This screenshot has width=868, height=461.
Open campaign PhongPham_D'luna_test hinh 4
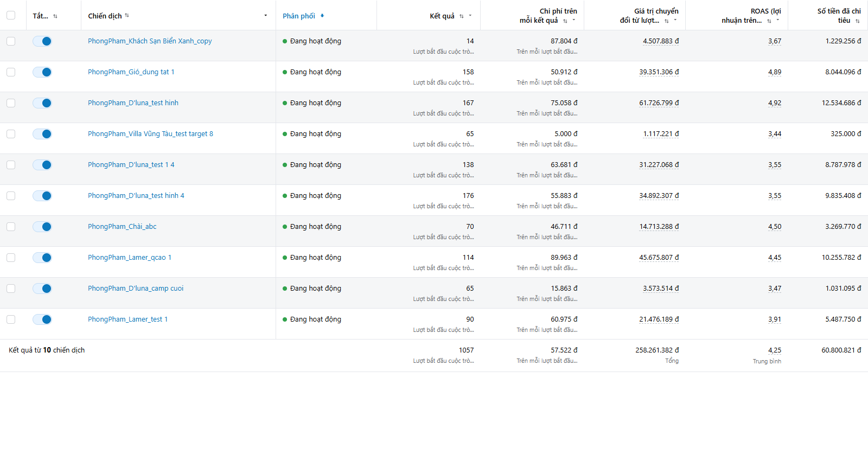click(x=136, y=196)
